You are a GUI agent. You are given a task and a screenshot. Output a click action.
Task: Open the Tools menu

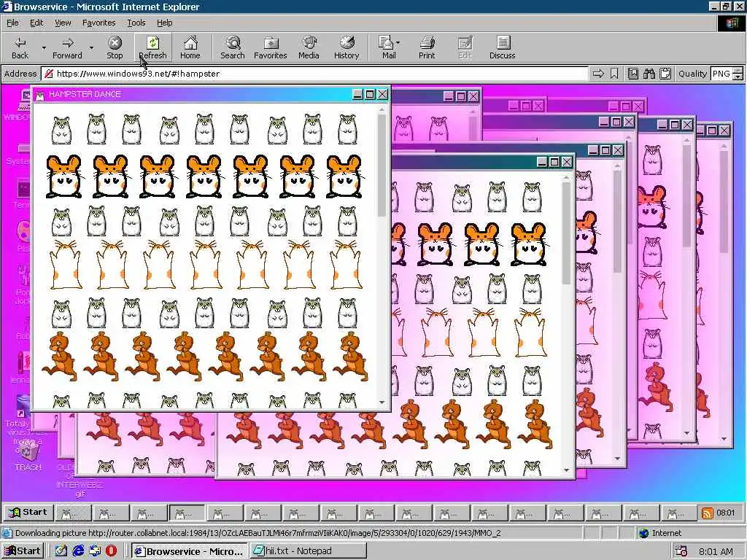coord(136,23)
